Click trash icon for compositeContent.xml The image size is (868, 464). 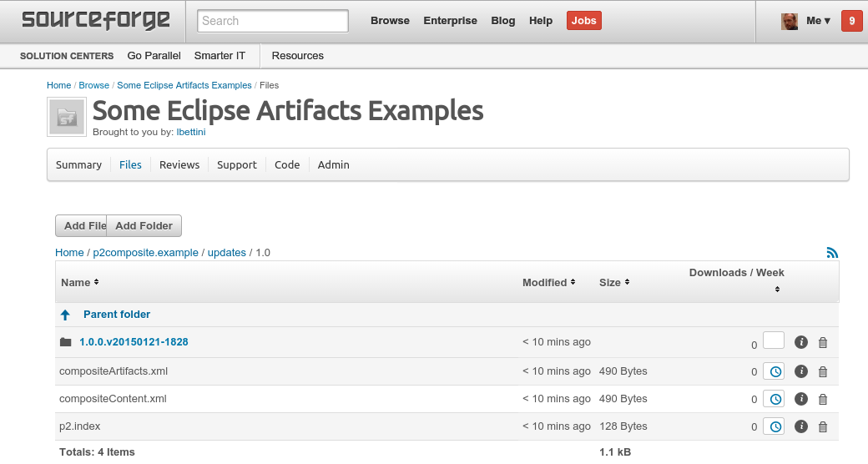click(823, 399)
